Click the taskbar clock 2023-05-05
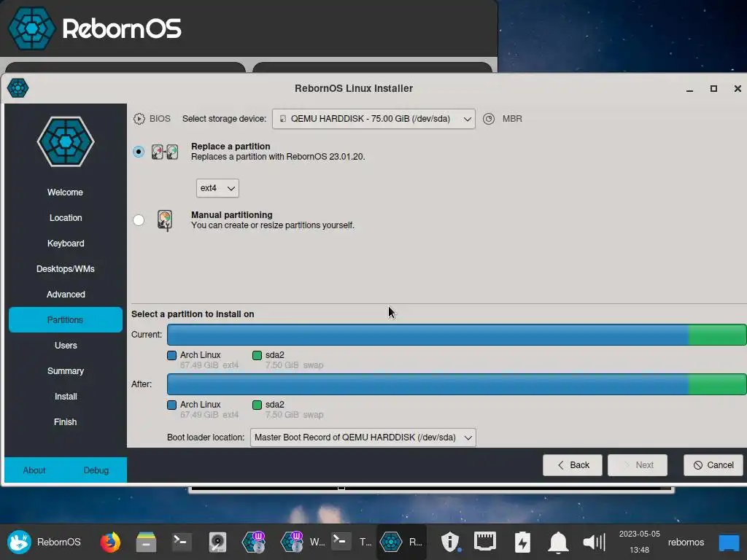 639,542
